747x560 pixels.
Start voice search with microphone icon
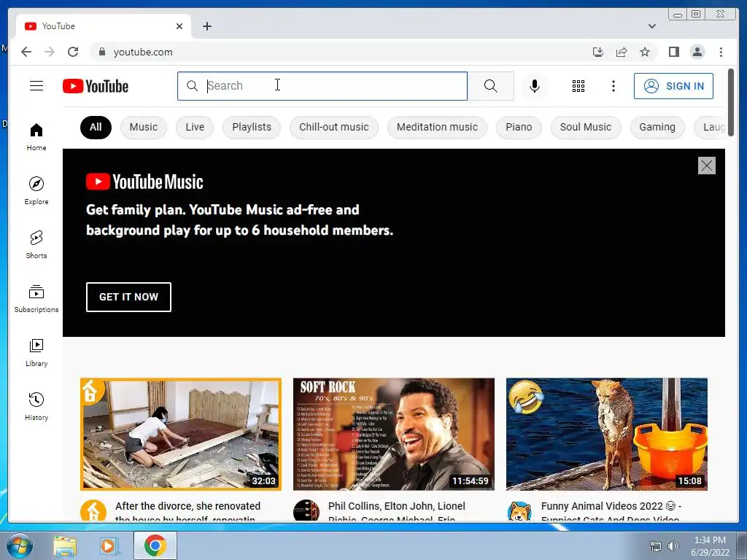point(535,86)
